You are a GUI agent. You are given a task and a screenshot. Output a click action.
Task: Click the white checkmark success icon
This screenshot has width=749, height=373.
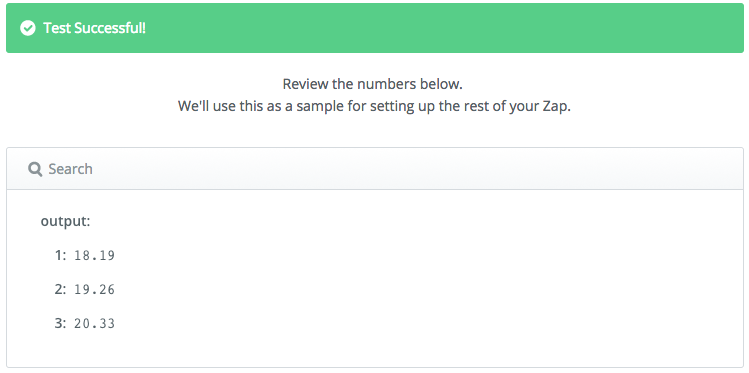click(28, 28)
